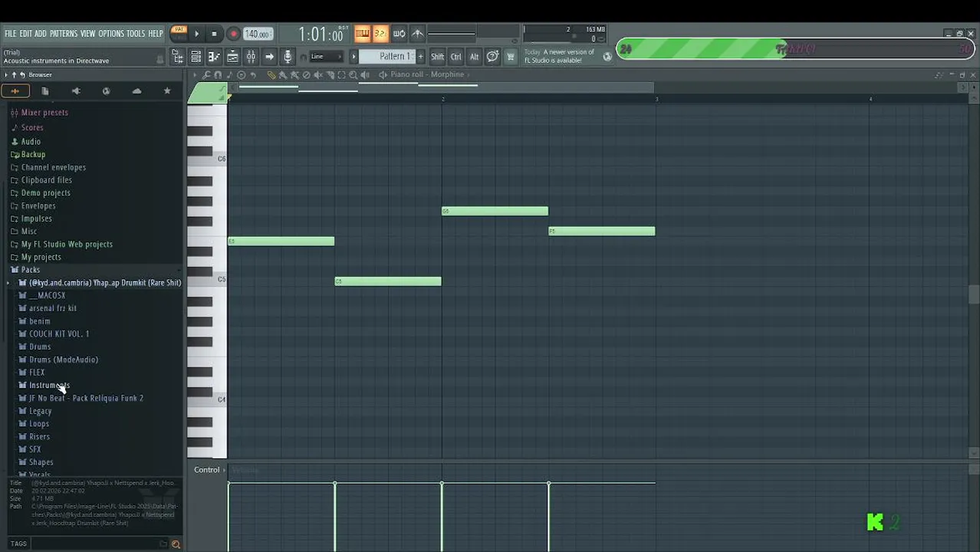Expand the COUCH KIT VOL. 1 folder
Image resolution: width=980 pixels, height=552 pixels.
(59, 333)
